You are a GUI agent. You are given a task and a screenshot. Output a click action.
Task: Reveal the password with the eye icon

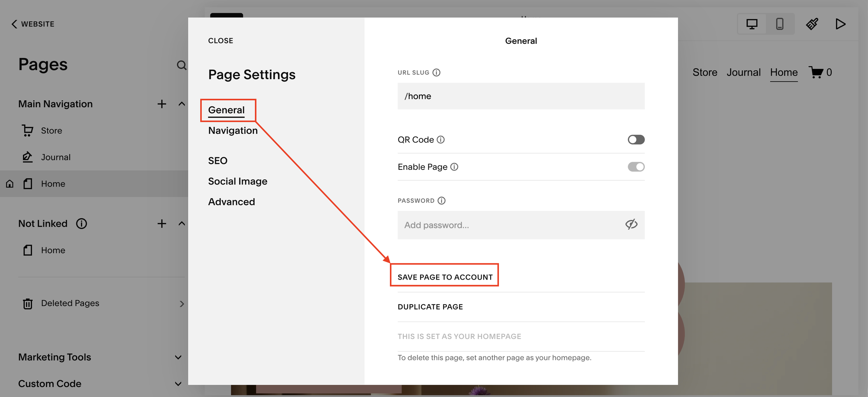point(631,224)
